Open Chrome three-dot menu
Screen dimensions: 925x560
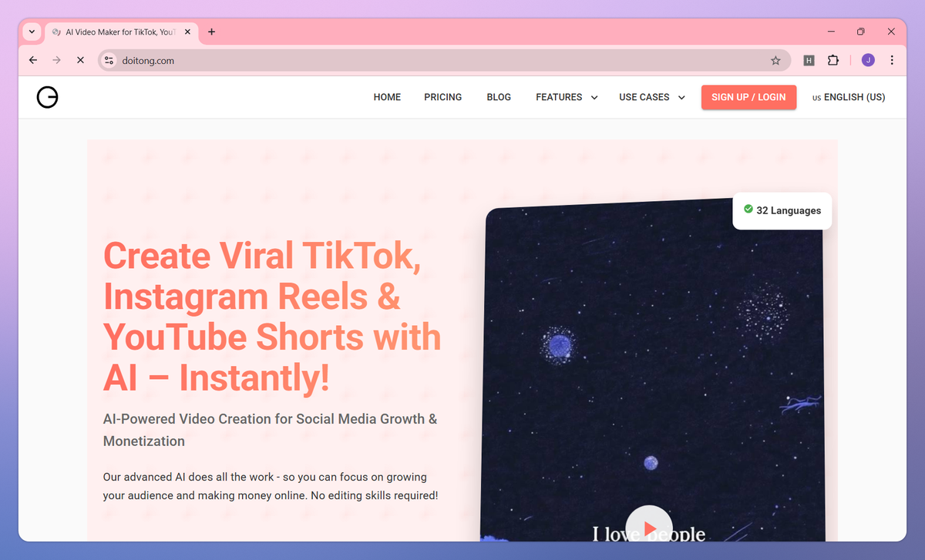[892, 60]
